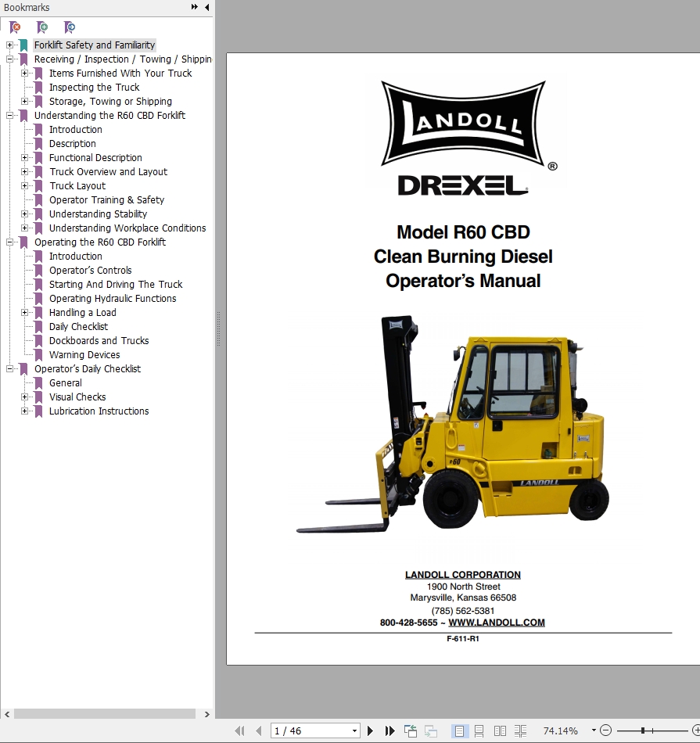Image resolution: width=700 pixels, height=743 pixels.
Task: Collapse Operating the R60 CBD Forklift
Action: point(9,242)
